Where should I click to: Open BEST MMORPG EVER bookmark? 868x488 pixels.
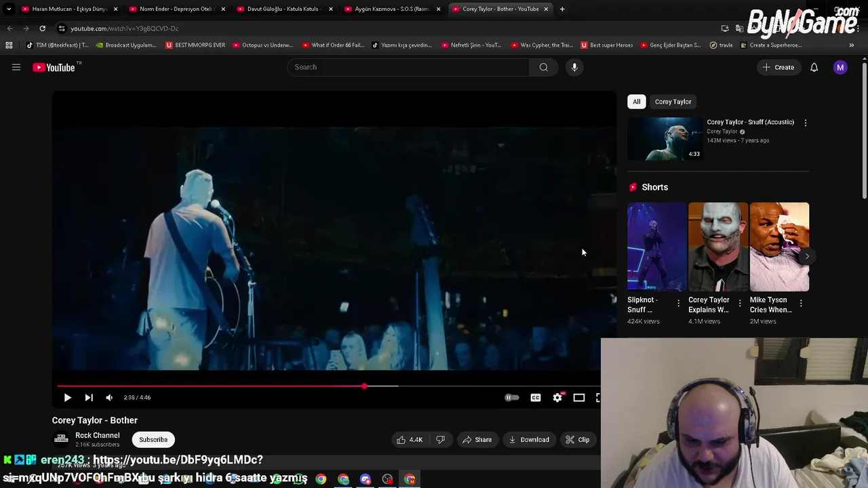point(195,45)
